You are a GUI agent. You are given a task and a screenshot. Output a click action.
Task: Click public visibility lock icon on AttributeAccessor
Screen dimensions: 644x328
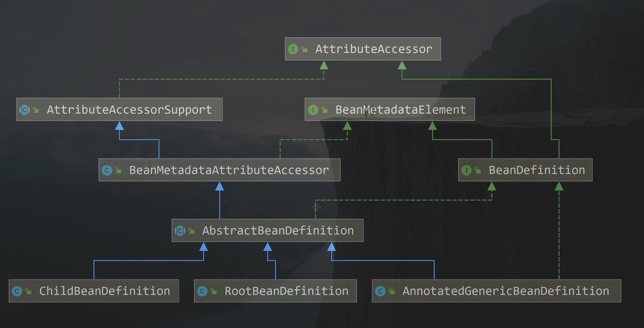click(x=304, y=49)
